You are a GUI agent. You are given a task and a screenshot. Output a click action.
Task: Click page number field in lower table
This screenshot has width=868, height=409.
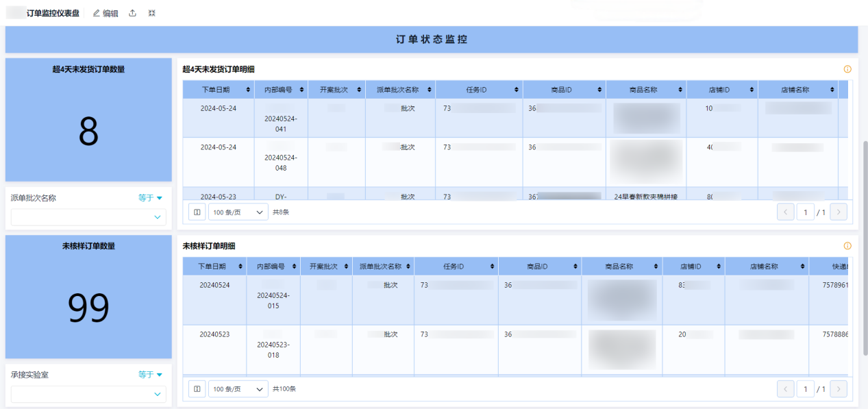(x=804, y=389)
